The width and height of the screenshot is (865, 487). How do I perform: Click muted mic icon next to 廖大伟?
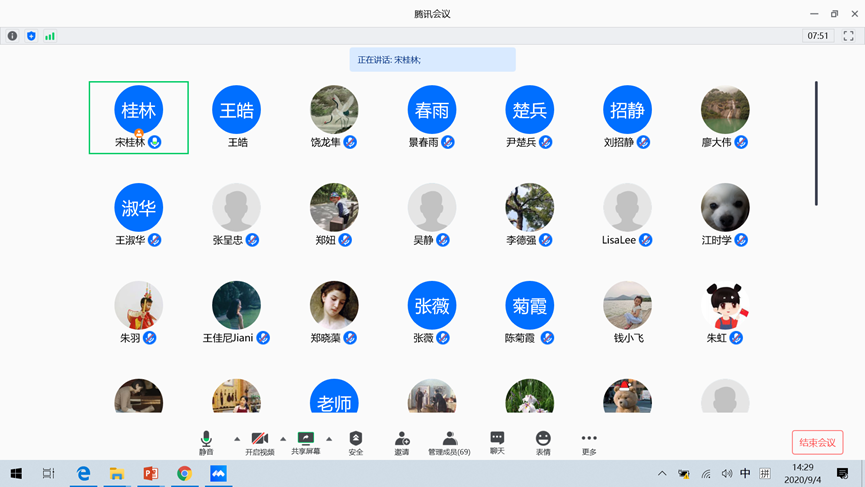coord(741,142)
